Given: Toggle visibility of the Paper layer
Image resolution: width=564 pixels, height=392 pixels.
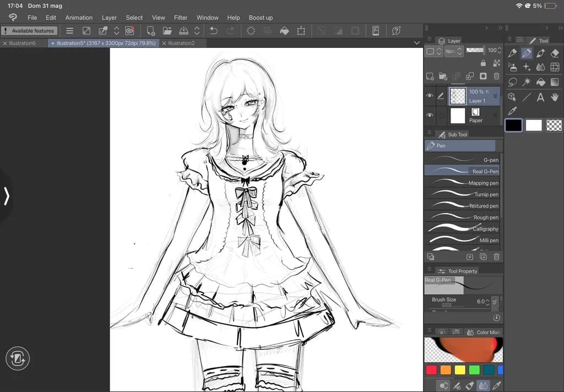Looking at the screenshot, I should (x=430, y=116).
